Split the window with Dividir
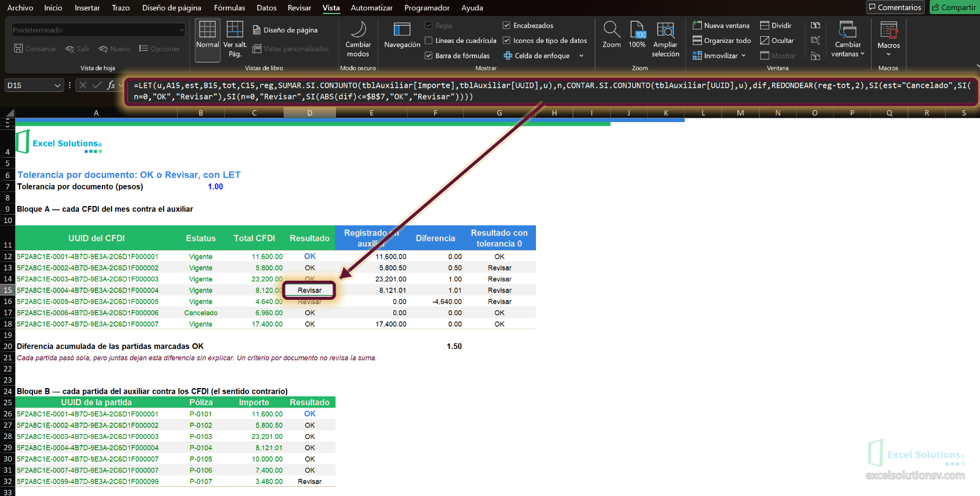This screenshot has width=980, height=496. 775,26
